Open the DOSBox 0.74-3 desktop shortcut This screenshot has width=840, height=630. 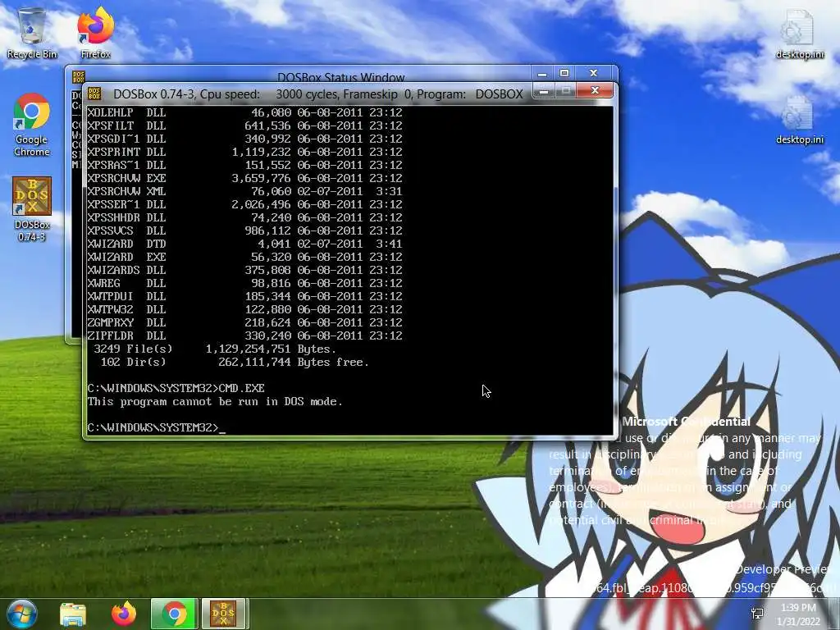click(32, 209)
